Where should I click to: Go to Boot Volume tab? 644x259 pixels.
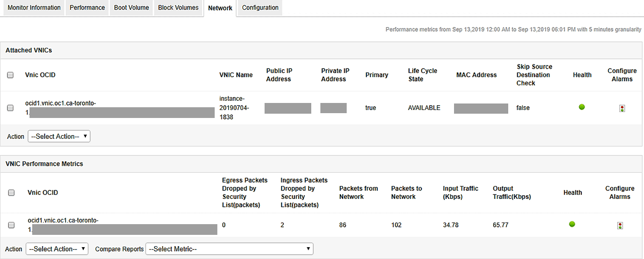pos(131,8)
